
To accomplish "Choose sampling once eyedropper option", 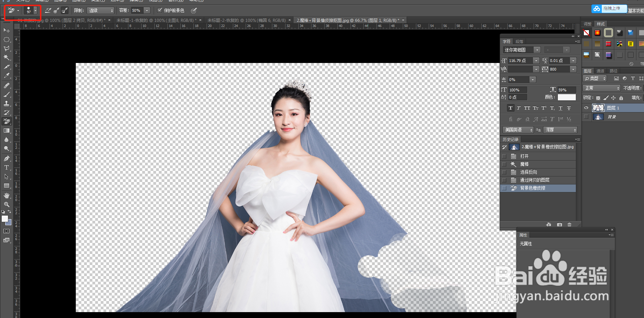I will coord(56,10).
